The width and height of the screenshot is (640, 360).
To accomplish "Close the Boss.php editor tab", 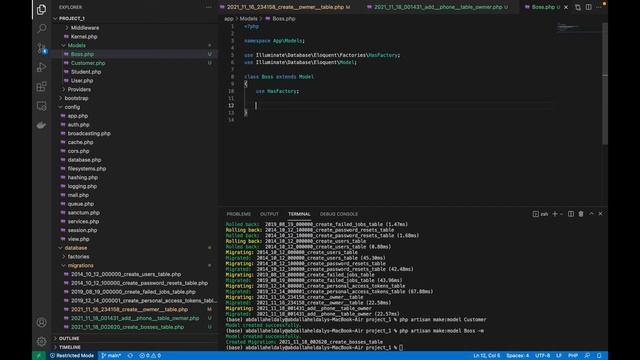I will (x=566, y=7).
